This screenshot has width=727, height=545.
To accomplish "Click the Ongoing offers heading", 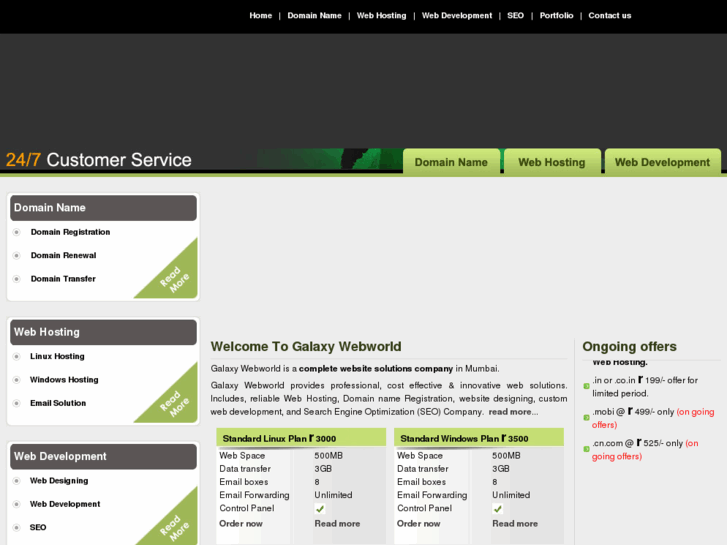I will coord(629,346).
